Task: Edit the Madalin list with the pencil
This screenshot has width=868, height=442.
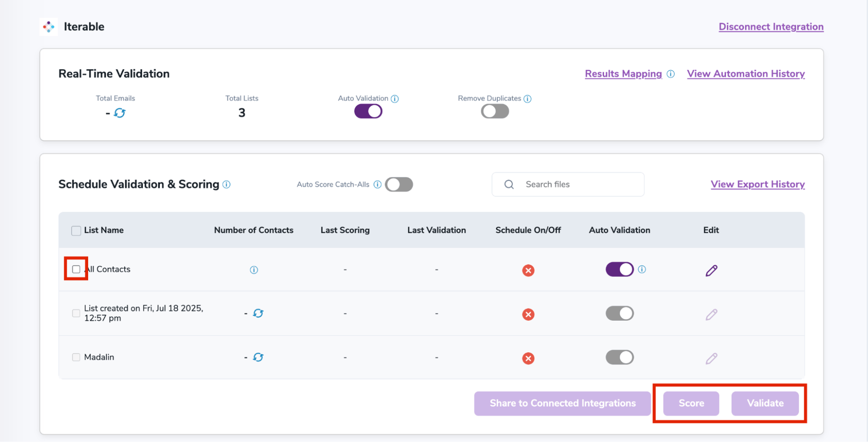Action: pyautogui.click(x=711, y=358)
